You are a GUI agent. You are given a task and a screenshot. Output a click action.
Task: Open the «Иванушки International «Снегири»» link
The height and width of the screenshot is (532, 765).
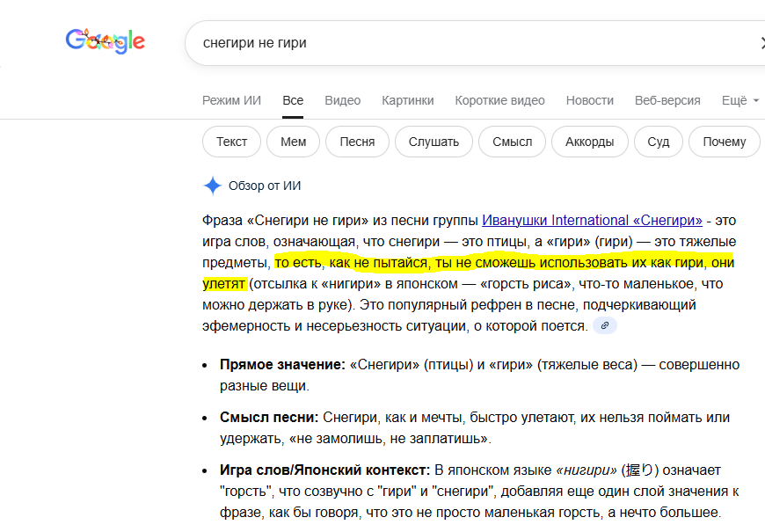(592, 220)
